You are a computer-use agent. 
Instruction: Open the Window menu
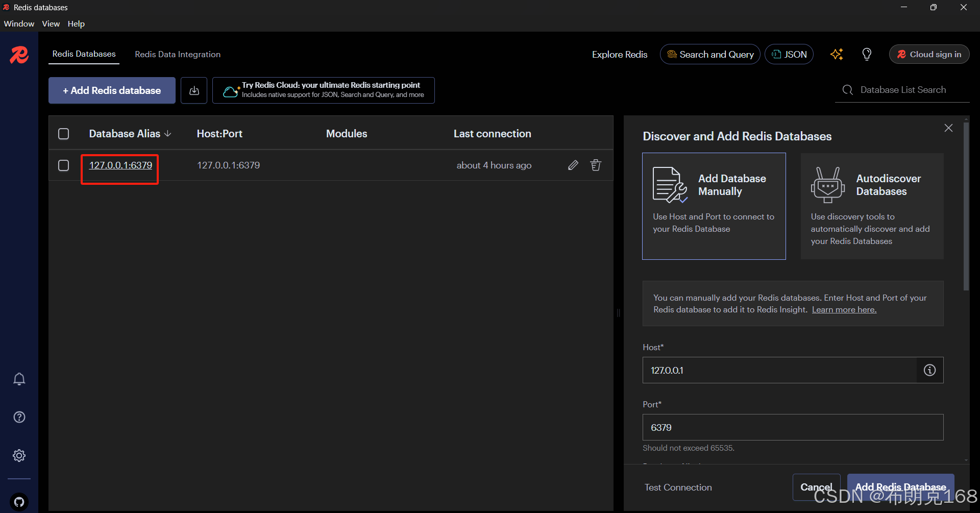click(x=19, y=23)
